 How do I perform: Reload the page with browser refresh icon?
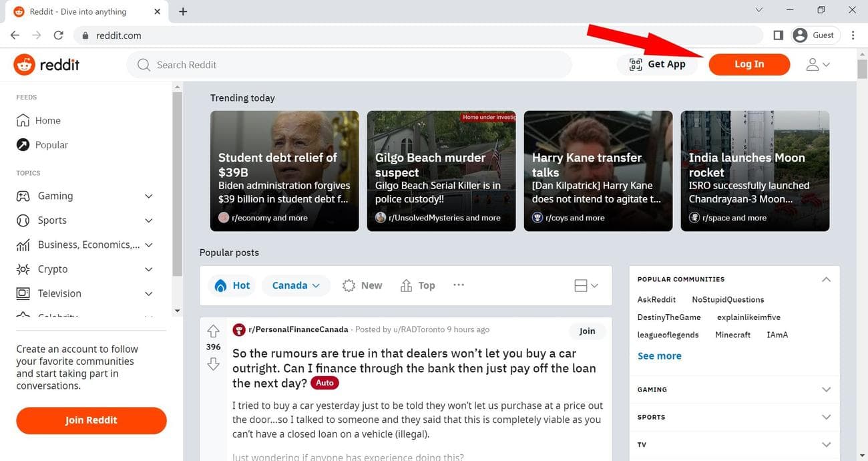point(58,35)
